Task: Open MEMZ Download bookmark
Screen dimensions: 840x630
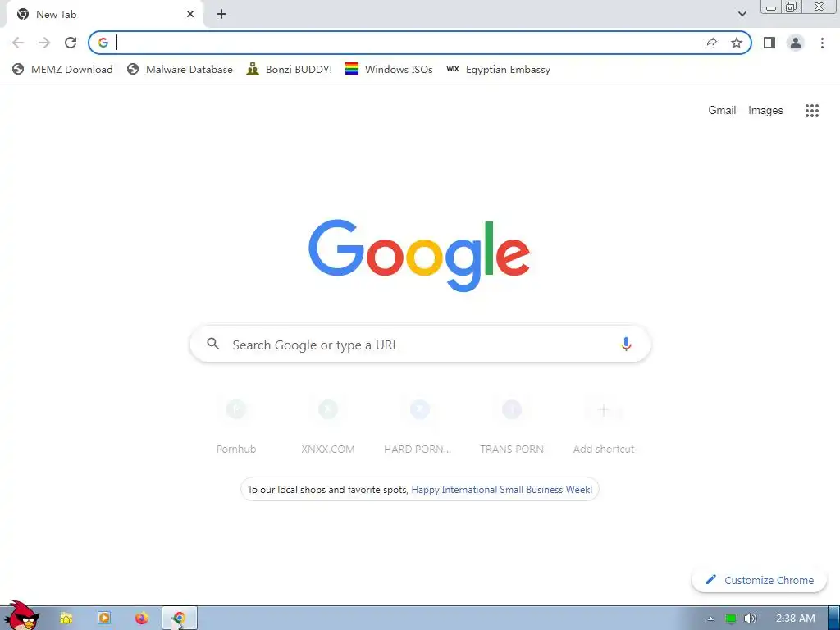Action: 62,69
